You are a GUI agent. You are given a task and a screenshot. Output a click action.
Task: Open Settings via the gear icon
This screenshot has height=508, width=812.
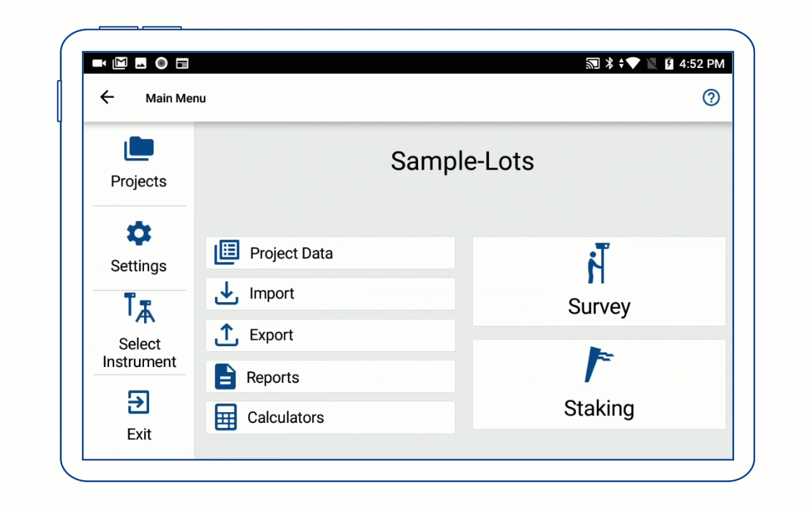[x=139, y=234]
